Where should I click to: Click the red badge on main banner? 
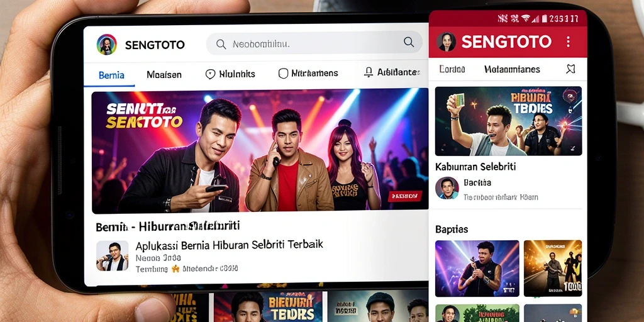[405, 196]
